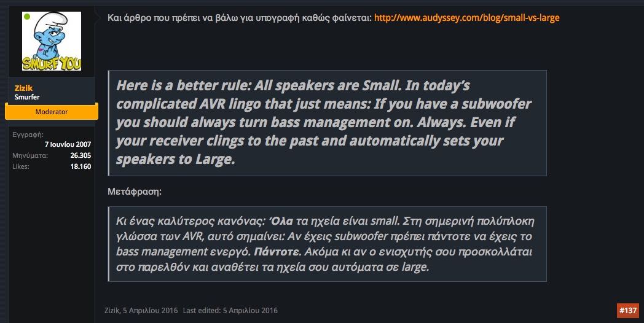644x323 pixels.
Task: Click the Smurf You avatar image
Action: (52, 41)
